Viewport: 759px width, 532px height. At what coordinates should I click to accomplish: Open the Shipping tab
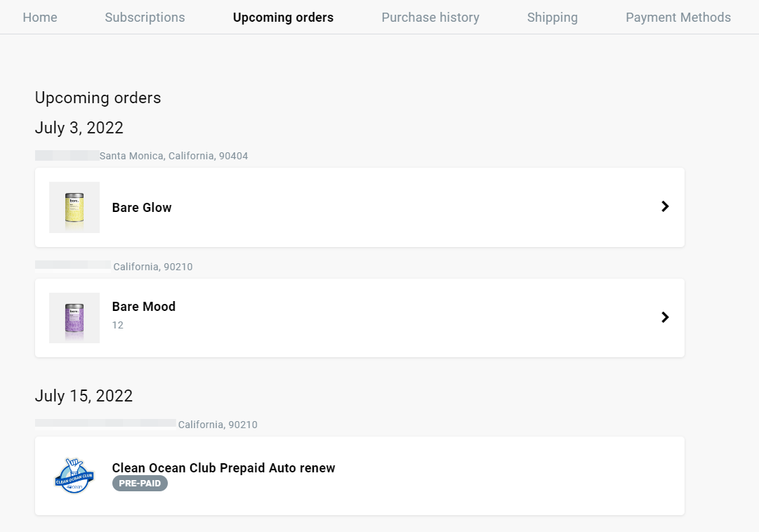click(553, 18)
